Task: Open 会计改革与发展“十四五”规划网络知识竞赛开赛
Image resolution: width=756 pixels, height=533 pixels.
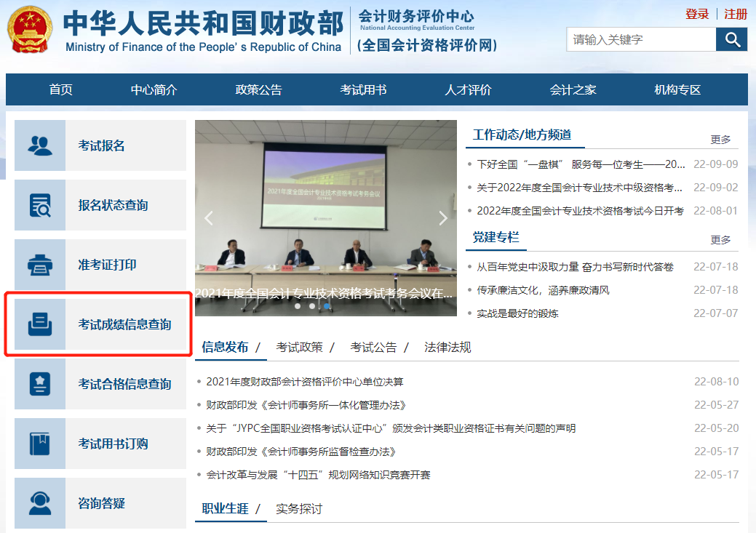Action: [x=318, y=475]
